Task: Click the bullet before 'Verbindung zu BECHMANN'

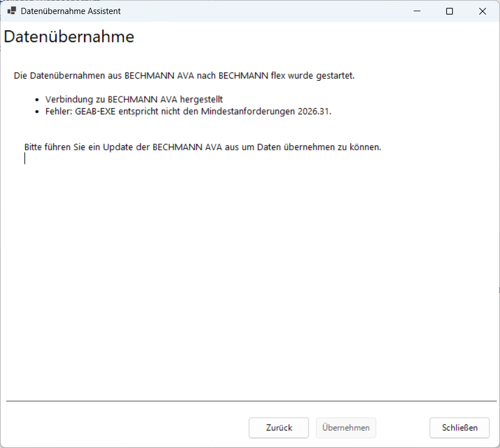Action: click(37, 100)
